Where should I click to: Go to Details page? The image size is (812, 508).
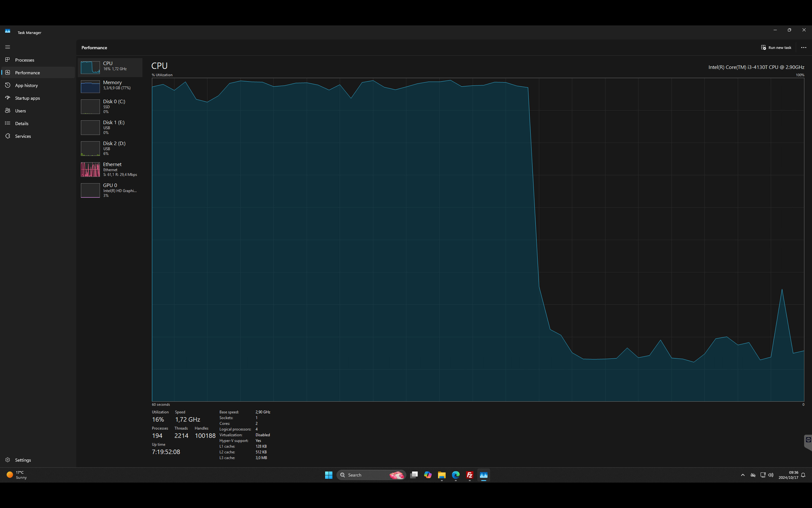pos(38,123)
